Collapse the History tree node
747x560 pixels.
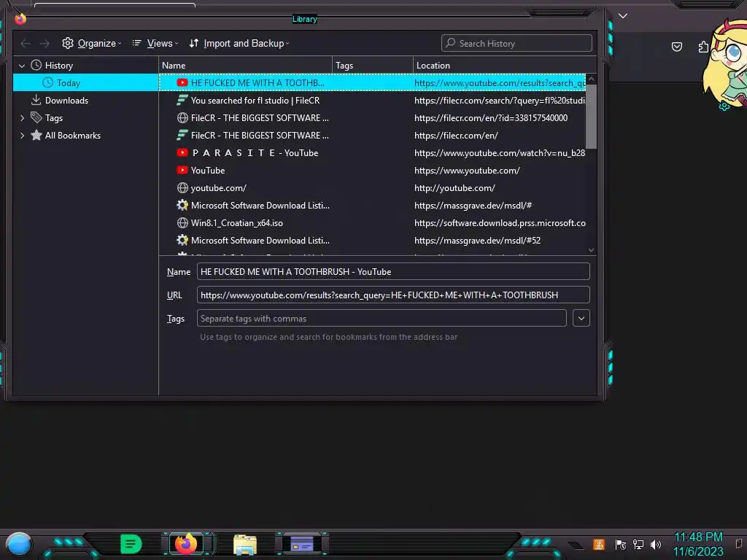point(22,66)
